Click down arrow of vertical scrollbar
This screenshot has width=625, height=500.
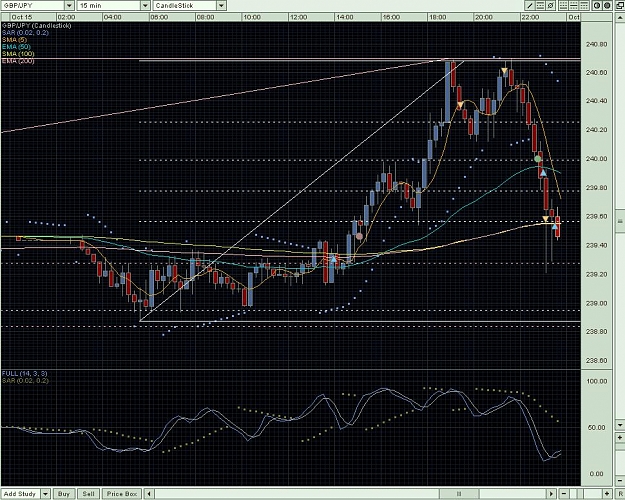620,425
